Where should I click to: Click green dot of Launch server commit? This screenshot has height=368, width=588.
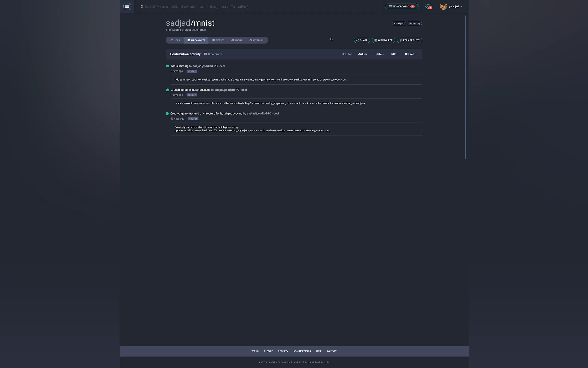(167, 90)
